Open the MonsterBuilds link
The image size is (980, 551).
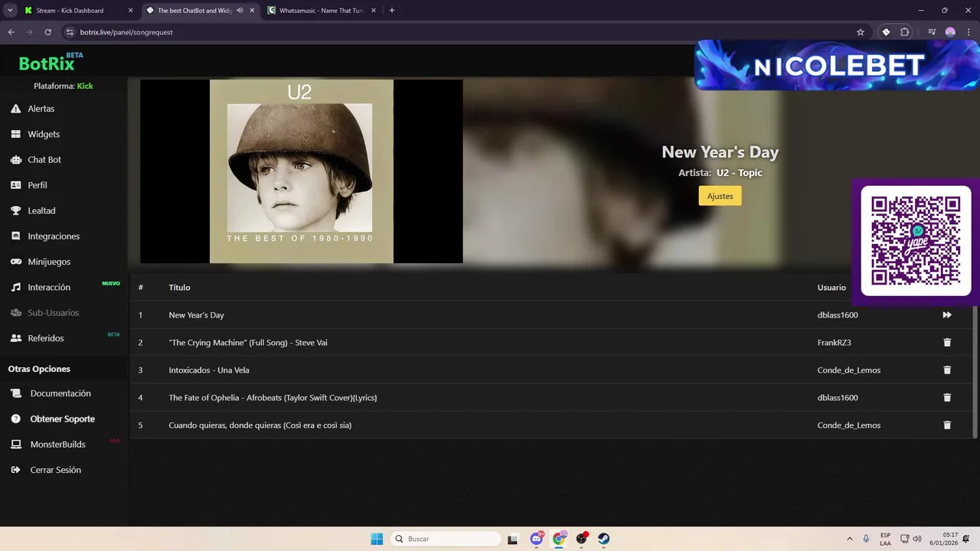click(x=58, y=445)
